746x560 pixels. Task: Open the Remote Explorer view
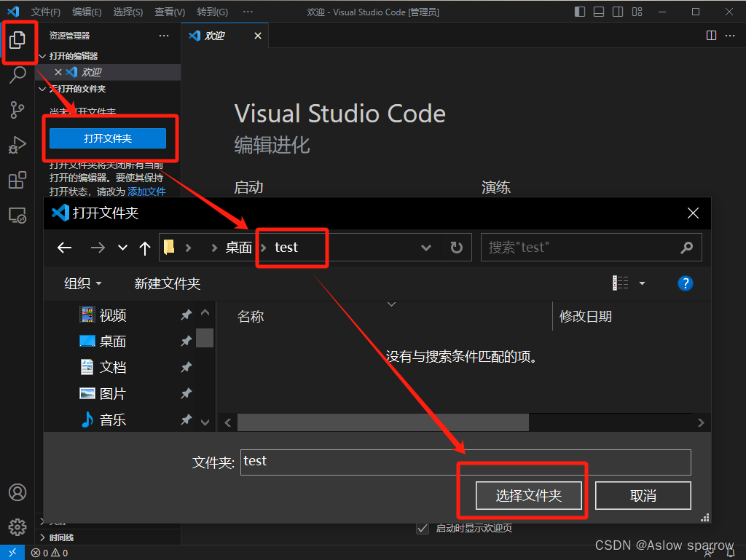[x=17, y=216]
